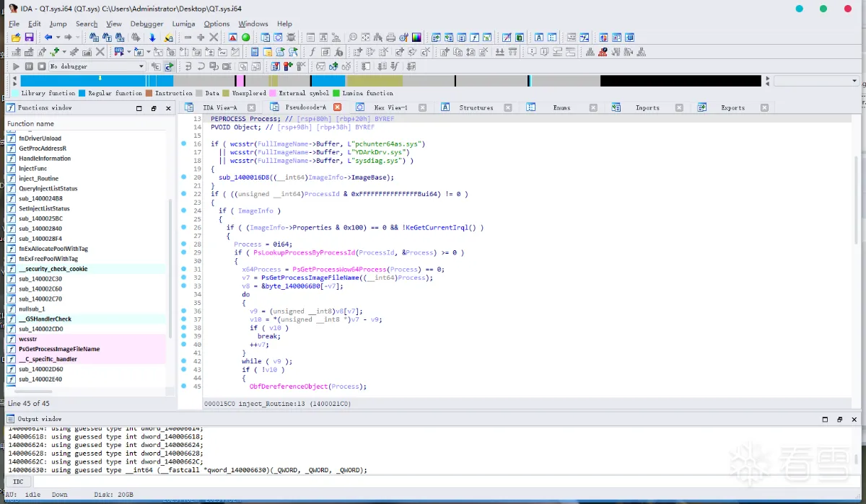
Task: Switch to the Hex View-1 tab
Action: coord(390,107)
